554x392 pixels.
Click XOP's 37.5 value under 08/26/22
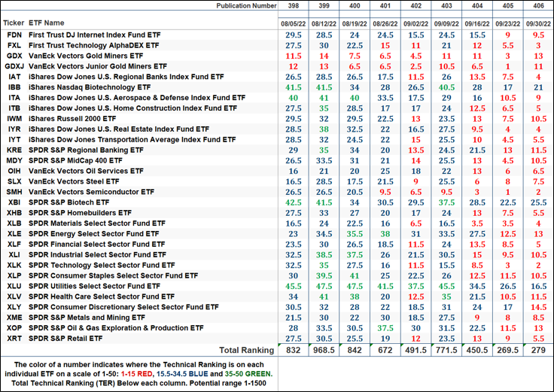tap(385, 329)
